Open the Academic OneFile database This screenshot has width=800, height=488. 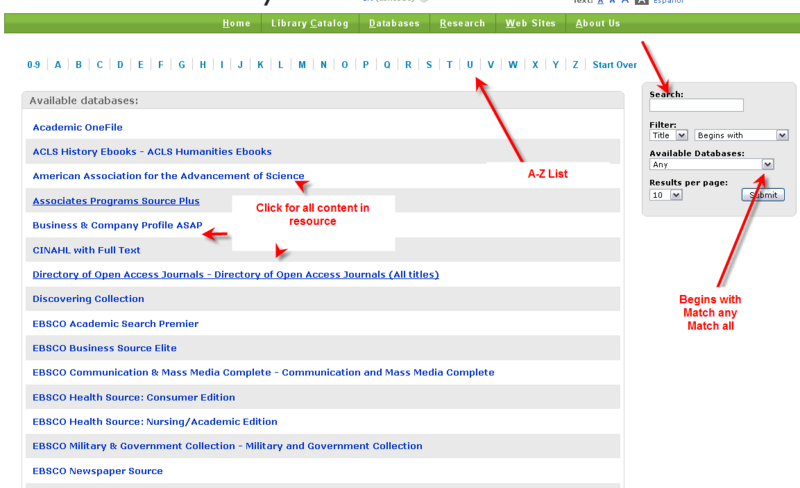point(79,127)
